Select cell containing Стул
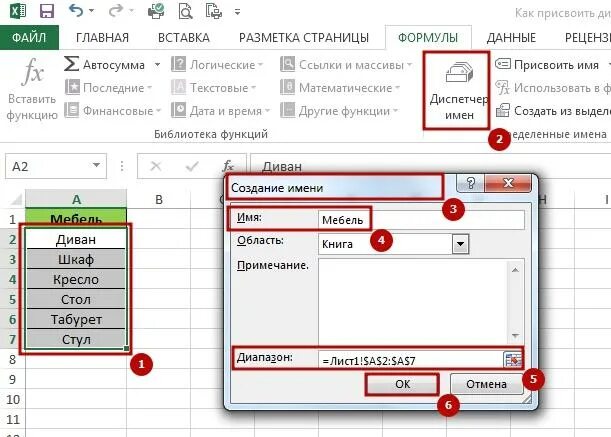 [76, 339]
